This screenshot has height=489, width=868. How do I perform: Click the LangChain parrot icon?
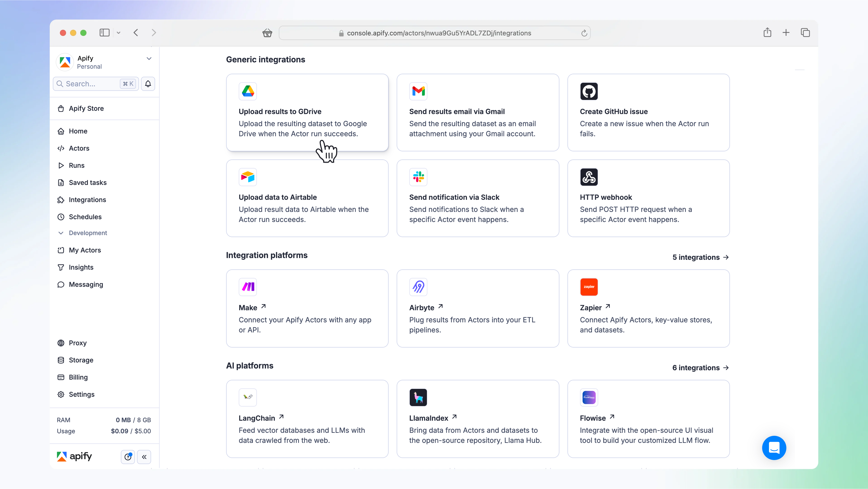(x=248, y=397)
